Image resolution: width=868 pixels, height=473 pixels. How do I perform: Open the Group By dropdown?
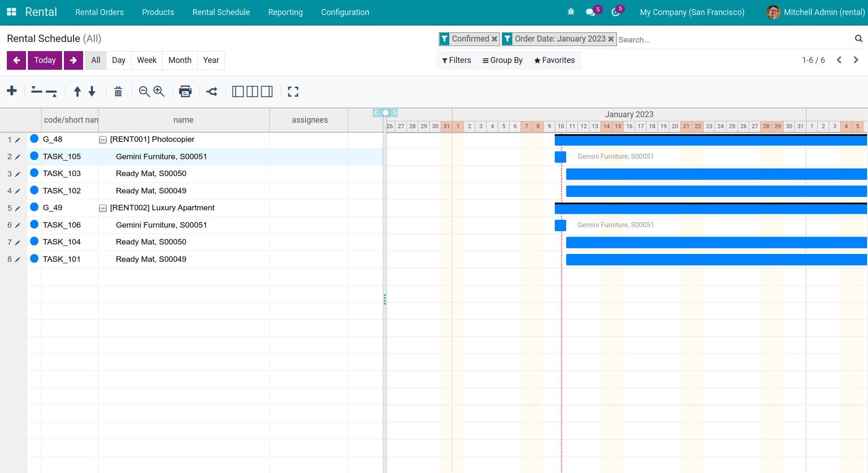pyautogui.click(x=502, y=60)
